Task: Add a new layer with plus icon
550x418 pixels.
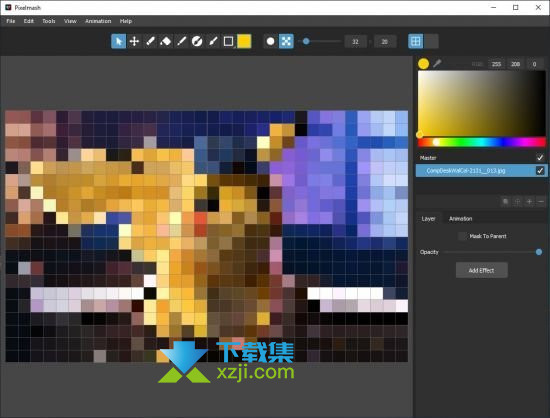Action: pyautogui.click(x=529, y=202)
